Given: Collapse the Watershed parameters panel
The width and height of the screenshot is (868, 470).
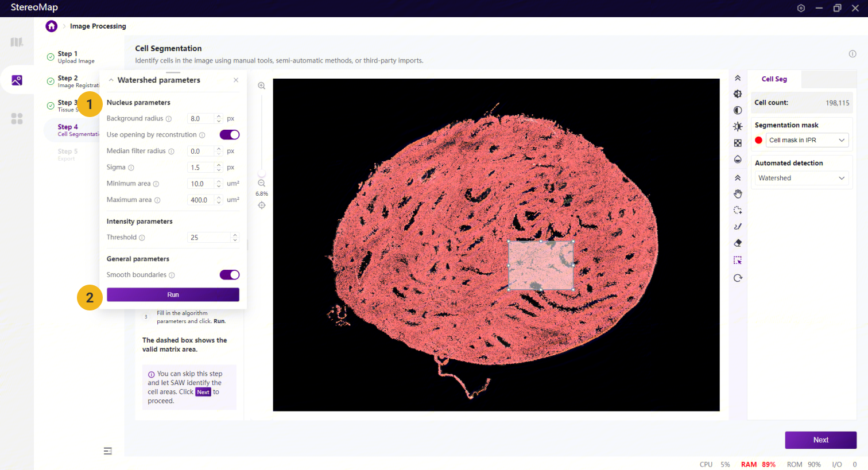Looking at the screenshot, I should [x=111, y=80].
